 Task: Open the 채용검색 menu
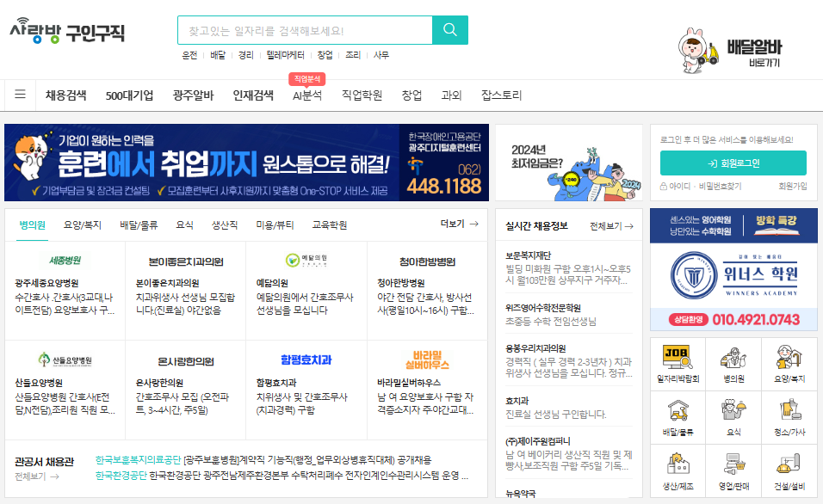point(65,95)
